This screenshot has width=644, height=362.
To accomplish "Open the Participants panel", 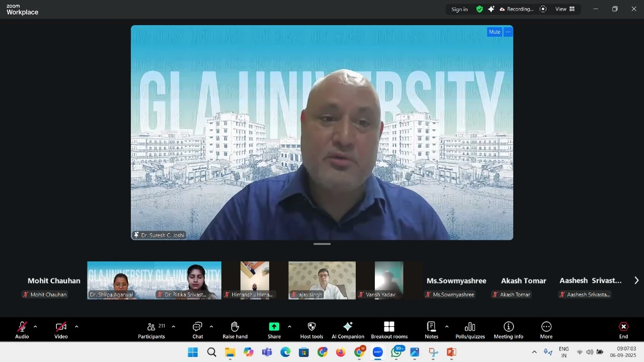I will point(151,330).
